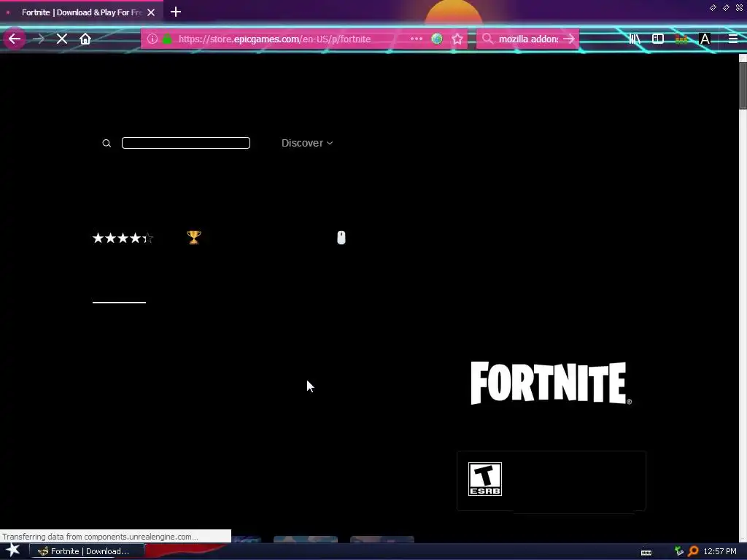Image resolution: width=747 pixels, height=560 pixels.
Task: Select the Fortnite Download & Play tab
Action: coord(82,12)
